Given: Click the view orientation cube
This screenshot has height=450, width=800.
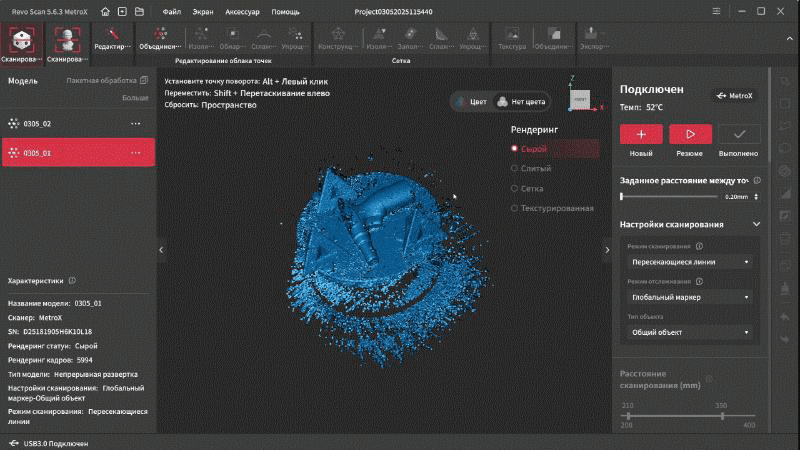Looking at the screenshot, I should pyautogui.click(x=580, y=98).
